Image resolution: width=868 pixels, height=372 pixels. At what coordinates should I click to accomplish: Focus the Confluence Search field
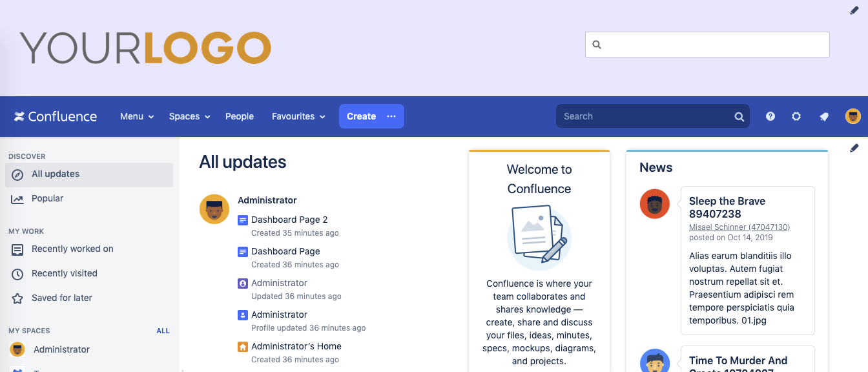(653, 116)
